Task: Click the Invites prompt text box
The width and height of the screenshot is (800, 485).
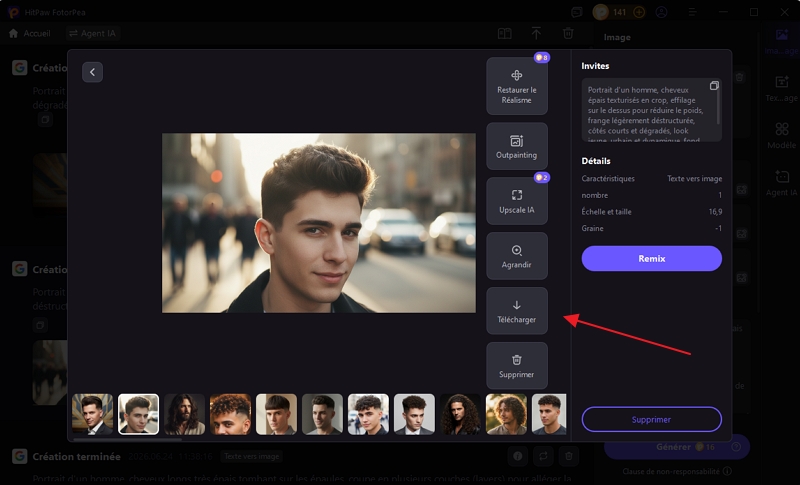Action: (x=652, y=110)
